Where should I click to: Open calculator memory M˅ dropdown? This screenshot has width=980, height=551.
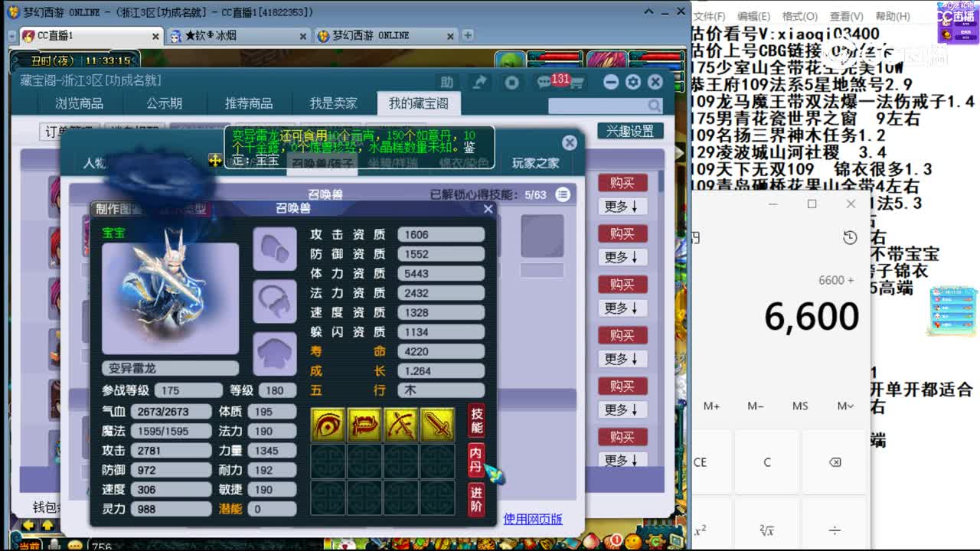[845, 406]
